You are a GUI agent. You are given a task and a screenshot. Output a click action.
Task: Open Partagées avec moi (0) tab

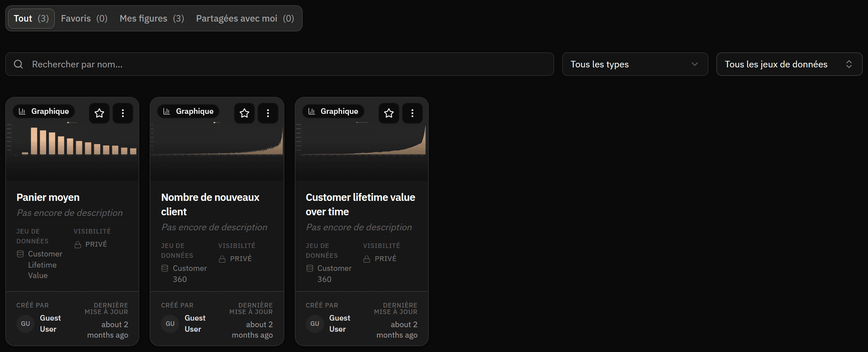tap(245, 19)
